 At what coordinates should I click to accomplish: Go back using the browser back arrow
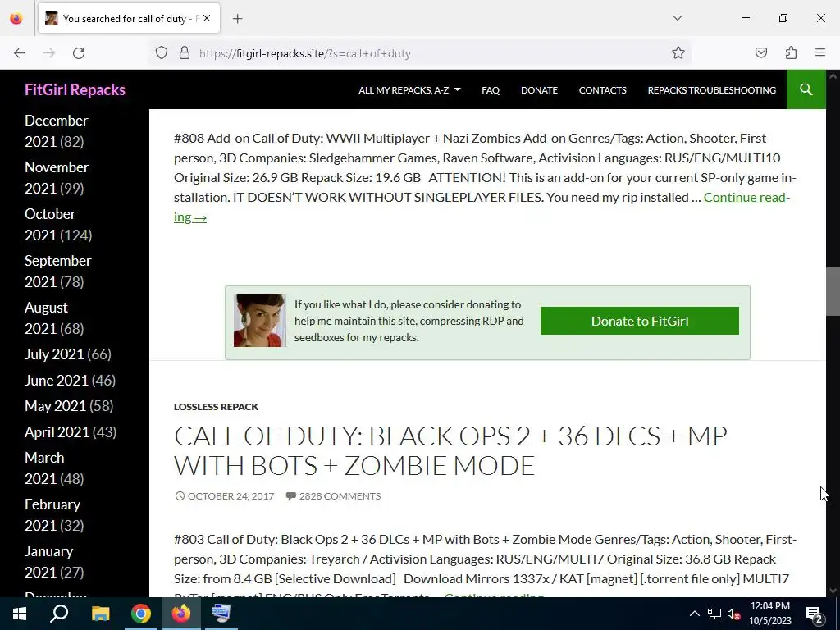click(x=20, y=53)
